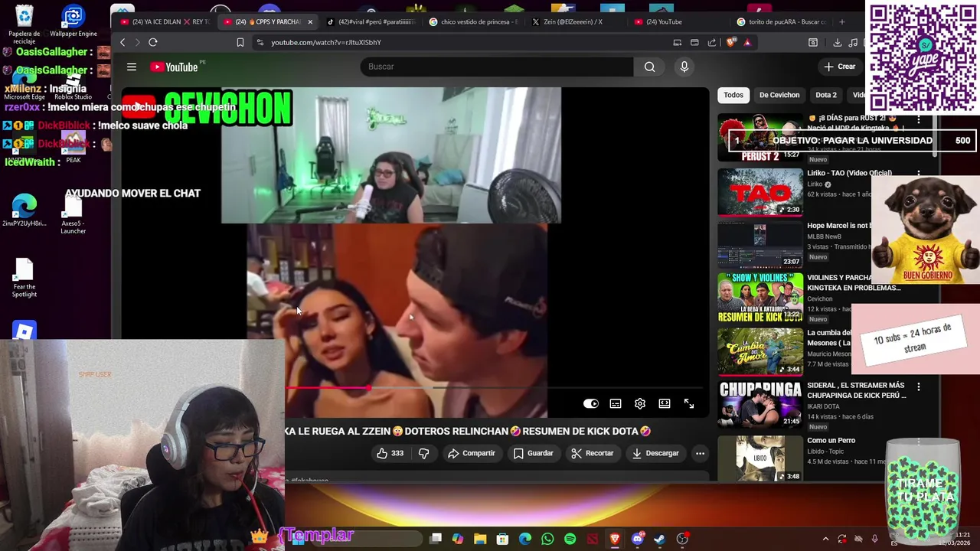
Task: Go back using the browser back arrow
Action: pos(122,42)
